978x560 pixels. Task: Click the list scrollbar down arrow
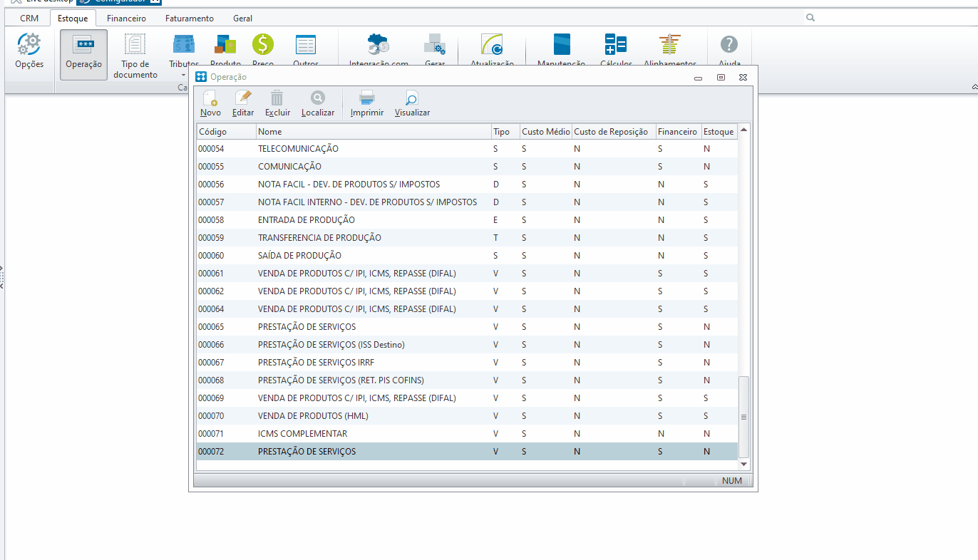click(744, 464)
